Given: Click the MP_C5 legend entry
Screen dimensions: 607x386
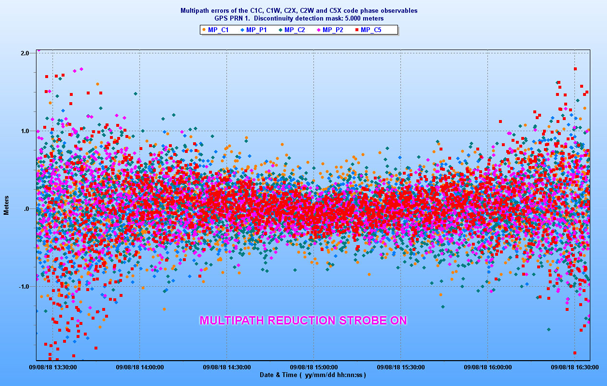Looking at the screenshot, I should (368, 30).
